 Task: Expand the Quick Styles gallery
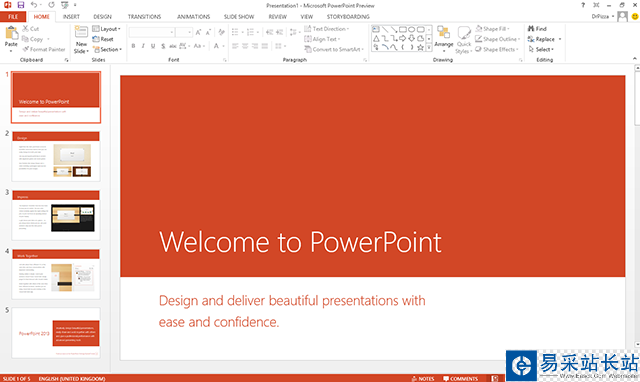tap(464, 40)
